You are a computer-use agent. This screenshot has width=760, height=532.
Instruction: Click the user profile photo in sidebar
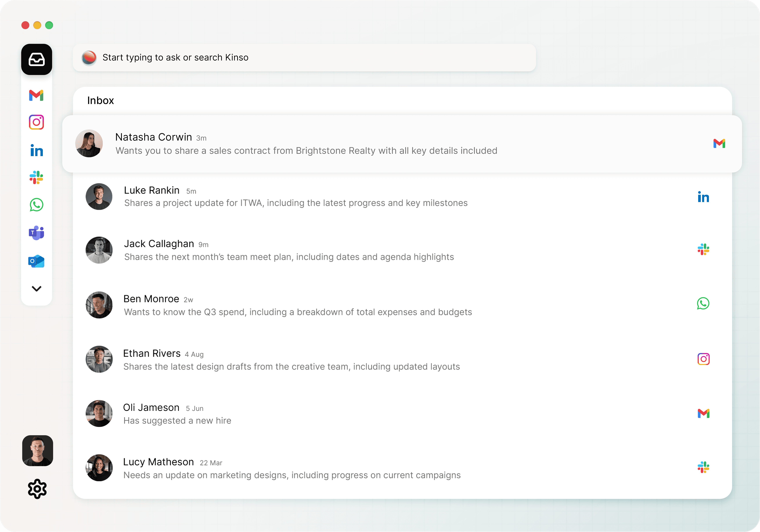[37, 451]
